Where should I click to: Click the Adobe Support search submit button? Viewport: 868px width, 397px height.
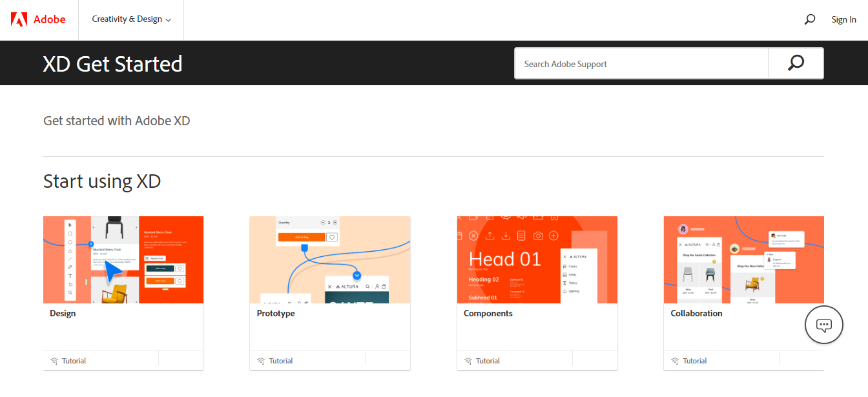[x=796, y=63]
